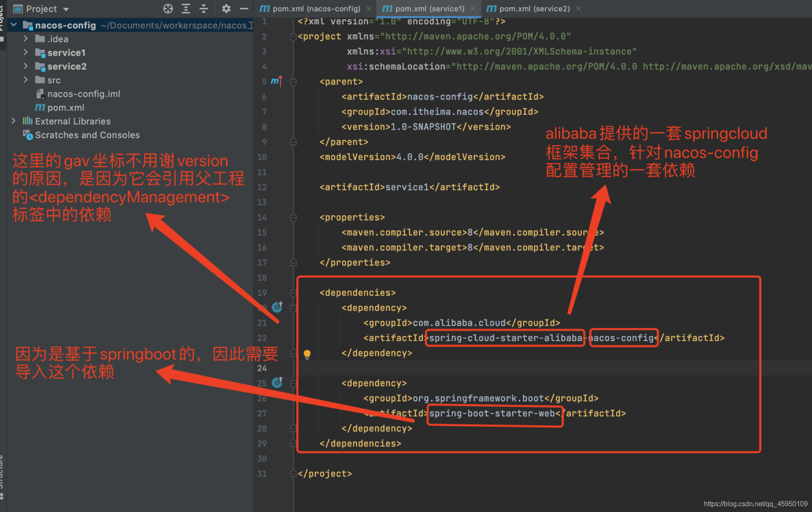812x512 pixels.
Task: Select the .idea folder row
Action: (x=57, y=39)
